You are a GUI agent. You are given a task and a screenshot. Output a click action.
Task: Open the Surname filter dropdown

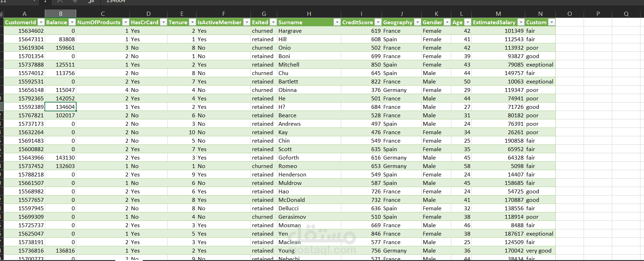337,22
